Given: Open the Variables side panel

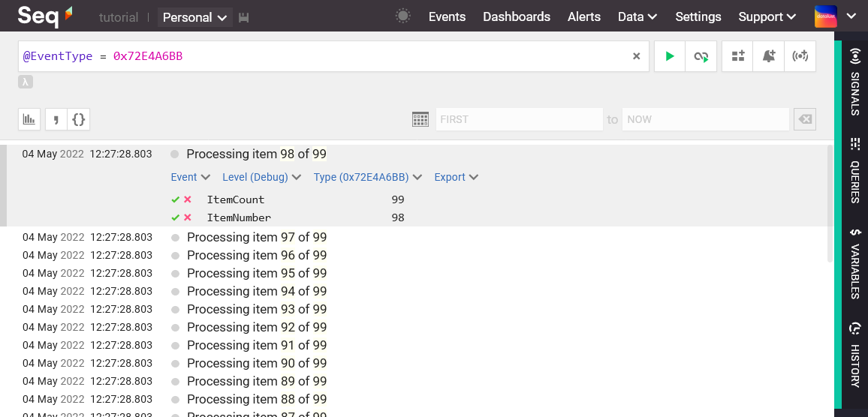Looking at the screenshot, I should point(855,263).
